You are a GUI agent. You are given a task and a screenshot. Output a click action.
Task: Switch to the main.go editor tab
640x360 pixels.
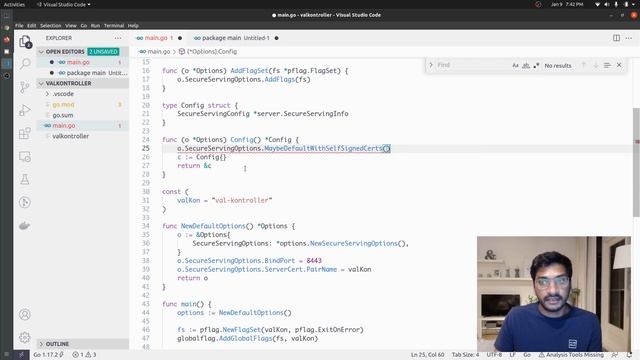pos(159,38)
